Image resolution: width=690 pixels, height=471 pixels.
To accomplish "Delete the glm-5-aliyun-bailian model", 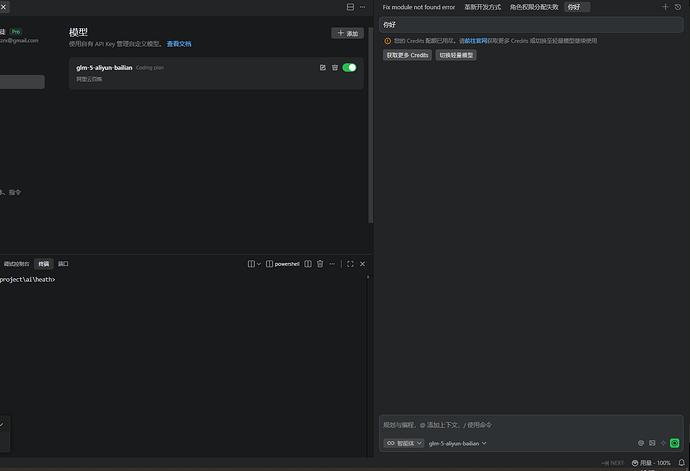I will pyautogui.click(x=335, y=68).
